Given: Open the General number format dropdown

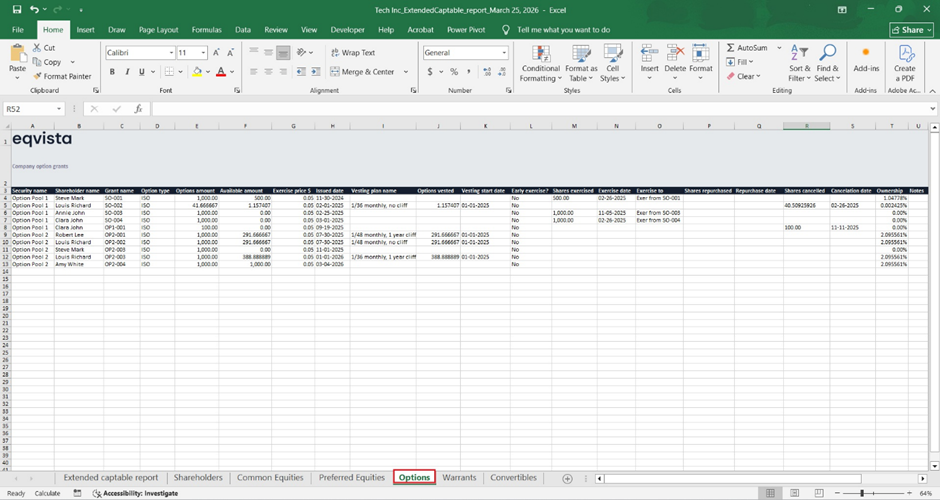Looking at the screenshot, I should pos(503,53).
